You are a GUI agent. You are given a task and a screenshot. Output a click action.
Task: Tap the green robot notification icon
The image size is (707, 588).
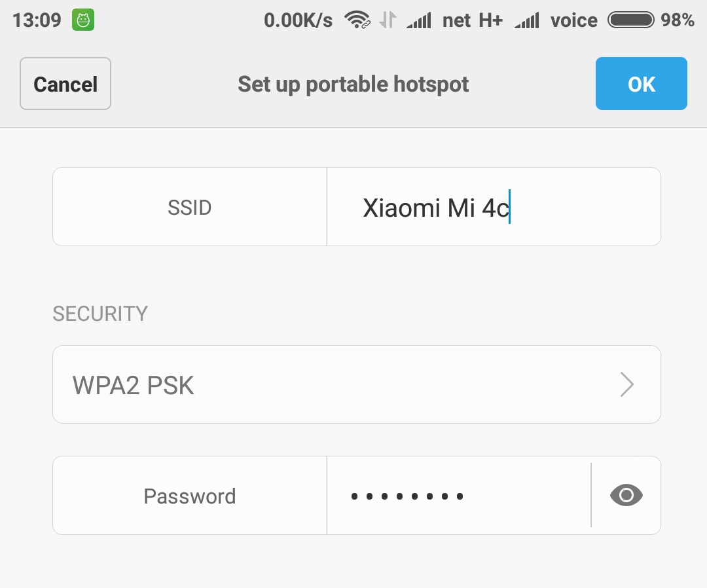(x=83, y=20)
